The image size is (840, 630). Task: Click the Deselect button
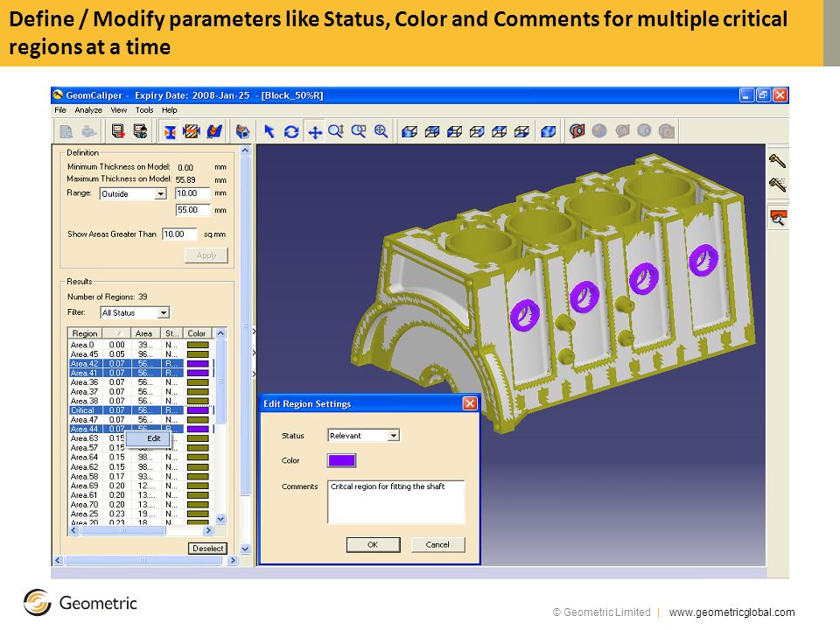click(x=208, y=549)
